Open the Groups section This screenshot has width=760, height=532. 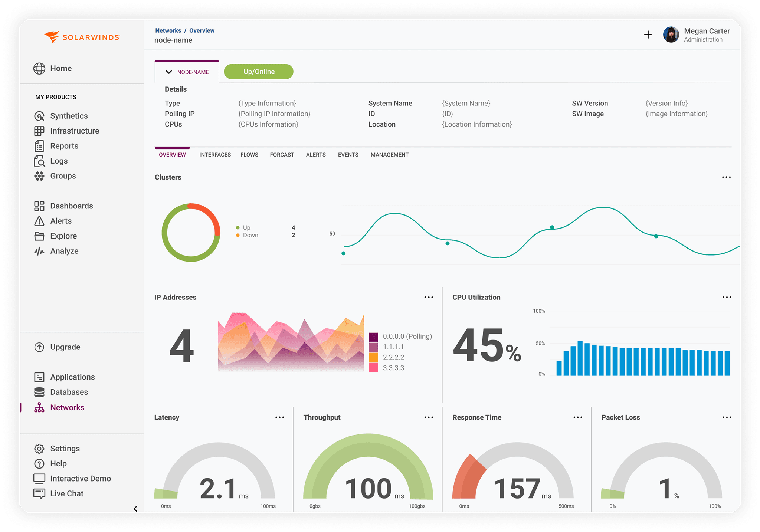[63, 176]
